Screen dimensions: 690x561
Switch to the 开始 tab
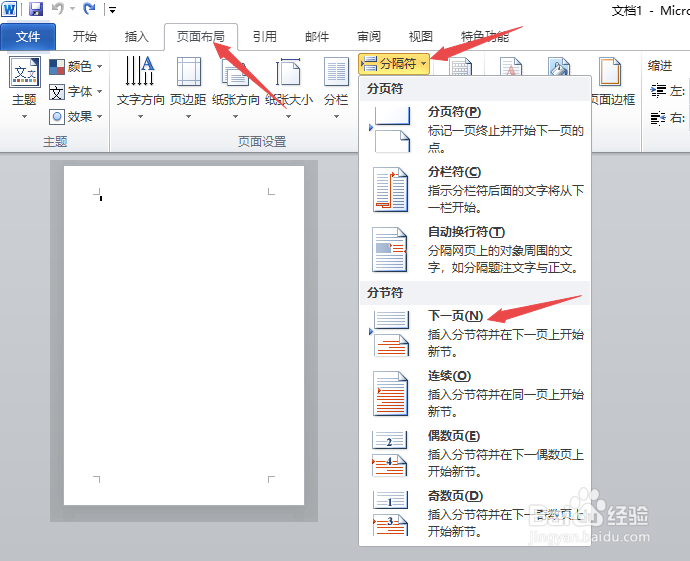pos(84,37)
